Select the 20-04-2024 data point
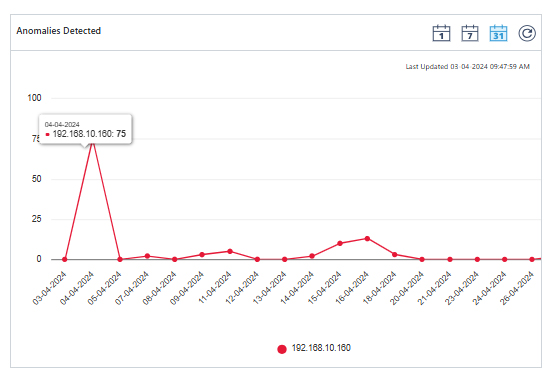552x380 pixels. pos(422,260)
